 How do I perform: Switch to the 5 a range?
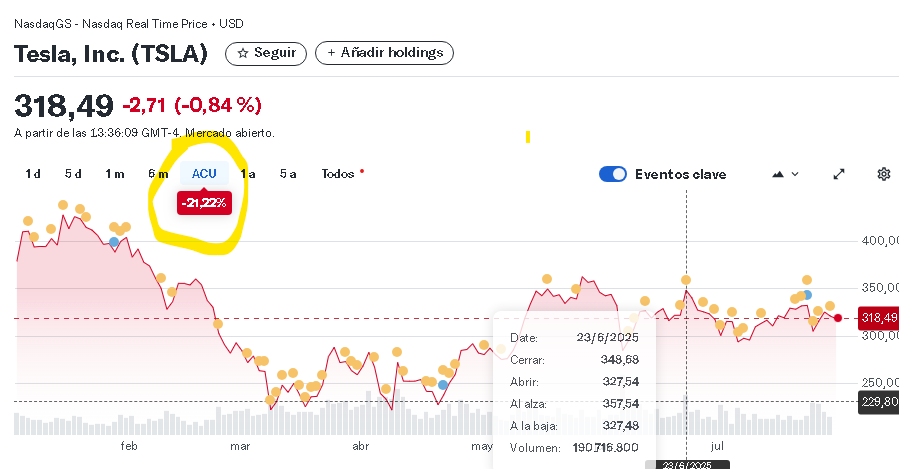click(x=288, y=174)
